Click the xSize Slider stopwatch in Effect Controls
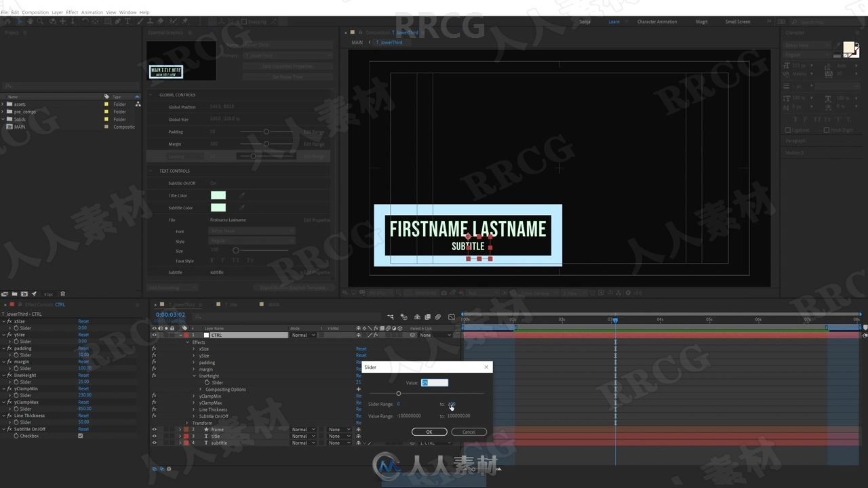The width and height of the screenshot is (868, 488). pyautogui.click(x=16, y=328)
